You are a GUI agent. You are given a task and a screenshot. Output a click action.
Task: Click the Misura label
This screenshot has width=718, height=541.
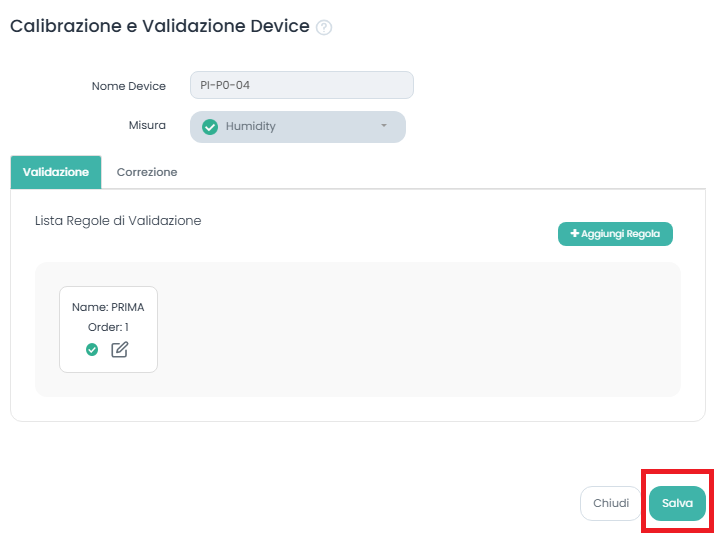click(x=147, y=127)
